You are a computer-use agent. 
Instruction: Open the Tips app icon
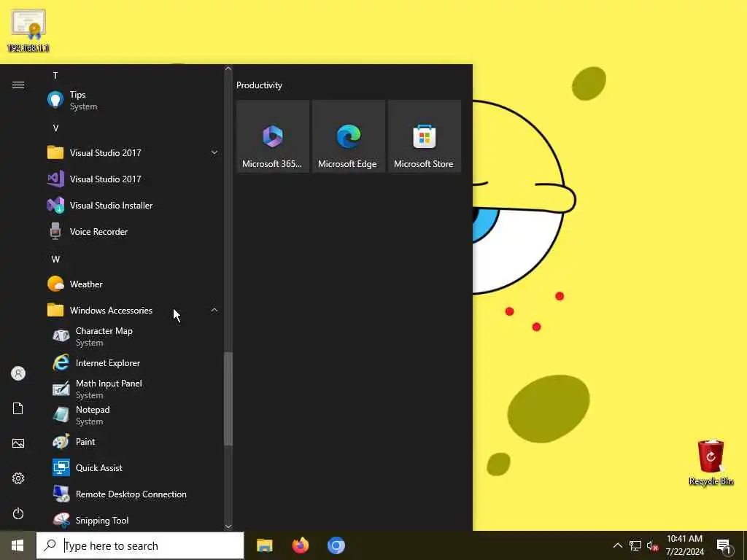click(x=55, y=100)
